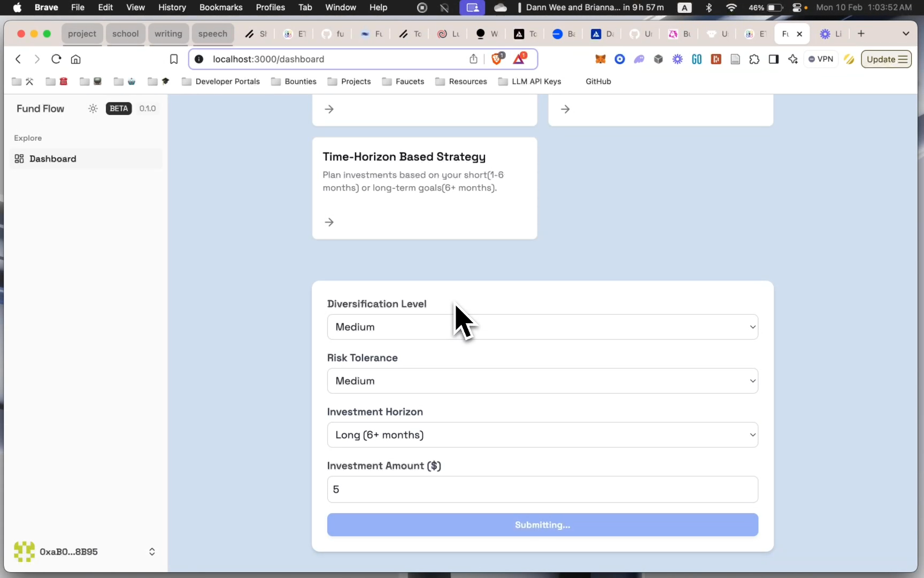The width and height of the screenshot is (924, 578).
Task: Open Developer Portals bookmark folder
Action: [221, 81]
